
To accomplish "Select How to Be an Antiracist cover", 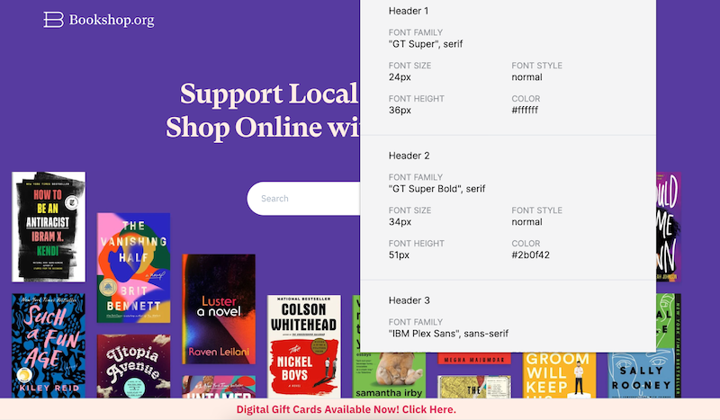I will tap(49, 227).
